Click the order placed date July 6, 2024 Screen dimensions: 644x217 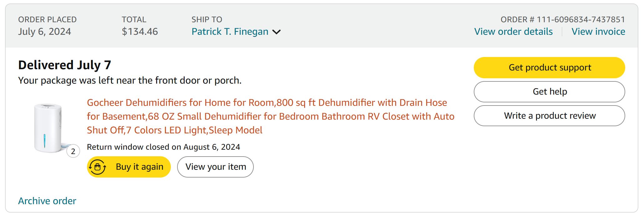[x=44, y=32]
